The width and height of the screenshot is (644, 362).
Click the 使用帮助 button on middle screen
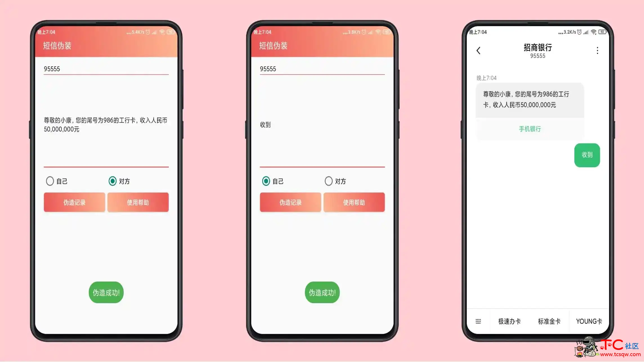353,202
